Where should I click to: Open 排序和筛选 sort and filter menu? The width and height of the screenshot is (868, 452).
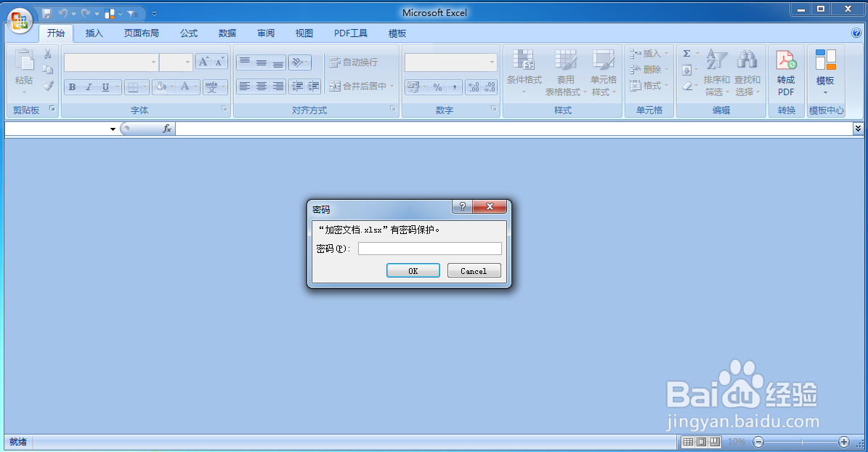716,72
